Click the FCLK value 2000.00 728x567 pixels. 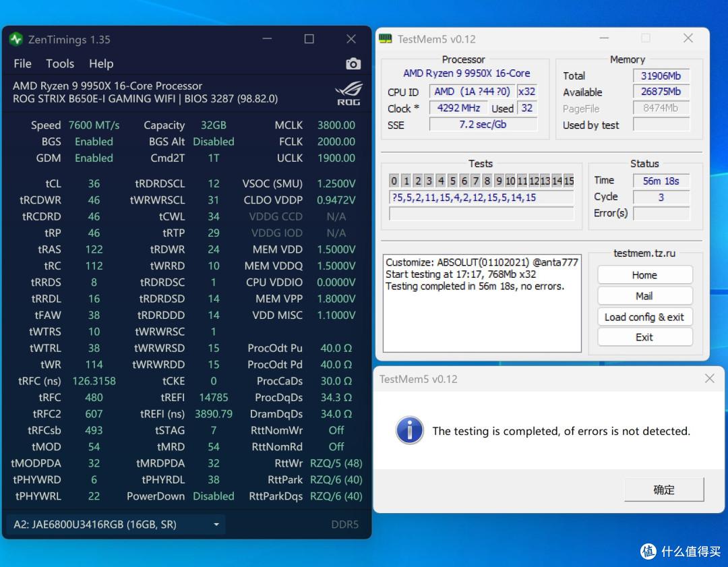[336, 142]
